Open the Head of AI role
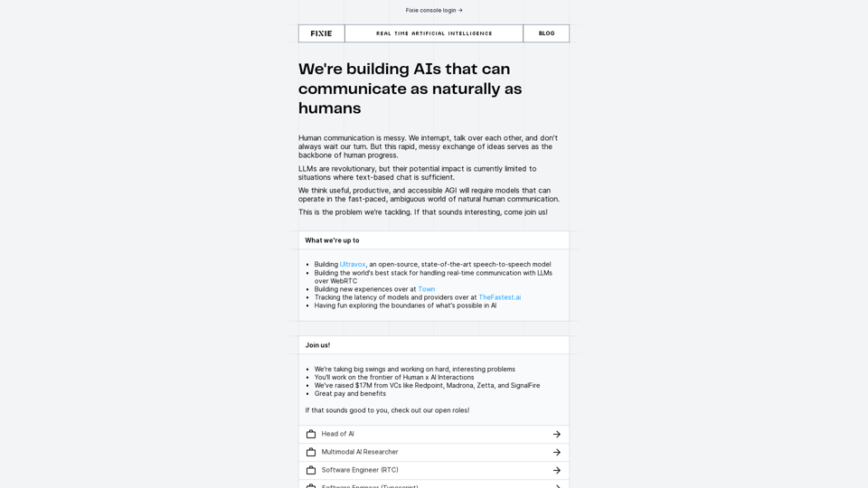This screenshot has height=488, width=868. [338, 434]
